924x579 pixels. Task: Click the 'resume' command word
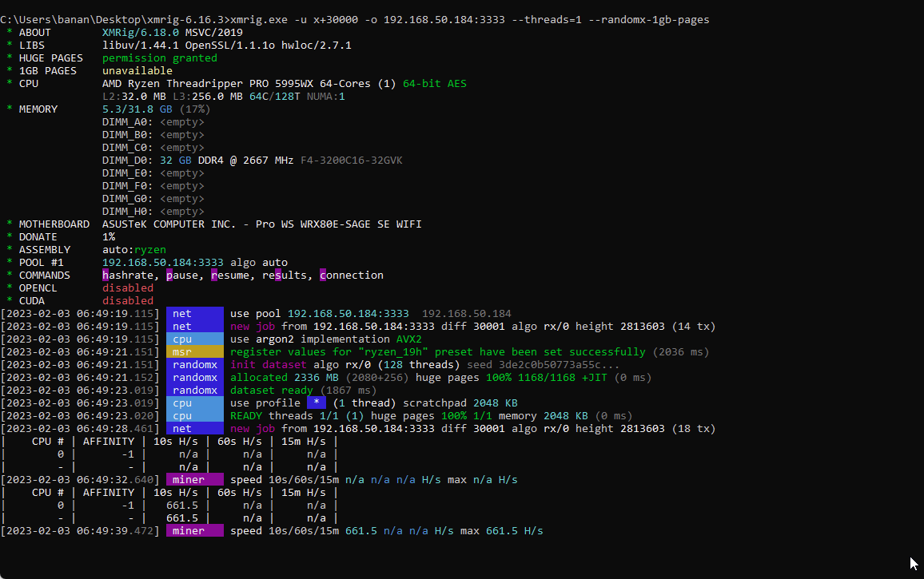click(230, 275)
